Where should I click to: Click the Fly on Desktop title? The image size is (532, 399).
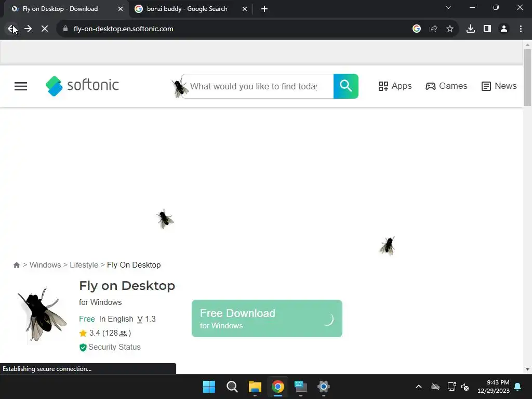coord(127,286)
